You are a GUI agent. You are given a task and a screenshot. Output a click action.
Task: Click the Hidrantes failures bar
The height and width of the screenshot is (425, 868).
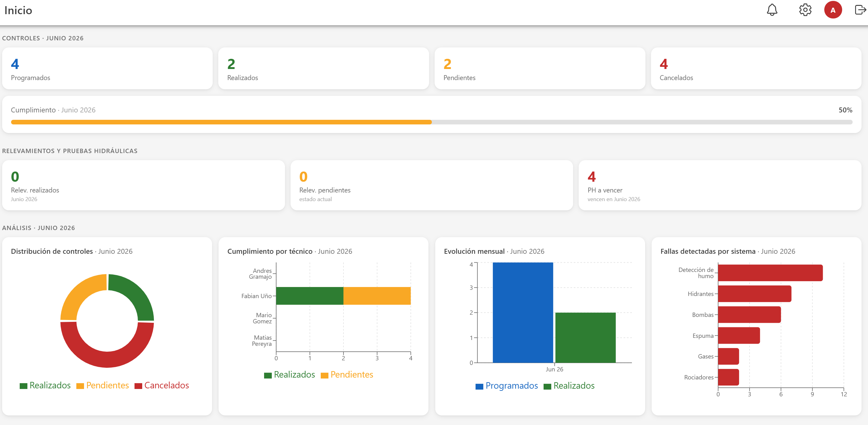pos(754,293)
